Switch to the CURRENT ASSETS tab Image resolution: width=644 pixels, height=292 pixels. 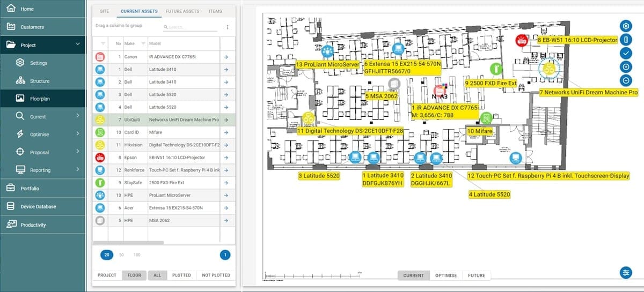[138, 11]
